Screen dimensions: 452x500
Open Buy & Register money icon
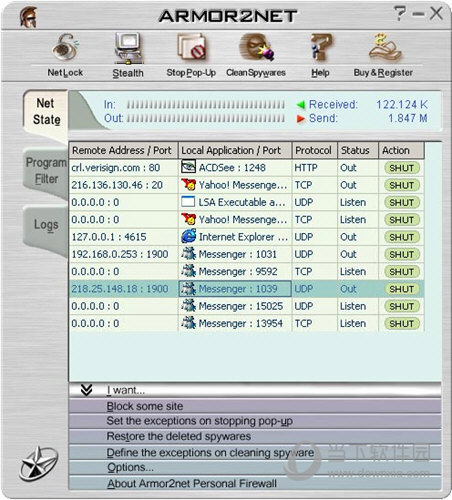[384, 47]
